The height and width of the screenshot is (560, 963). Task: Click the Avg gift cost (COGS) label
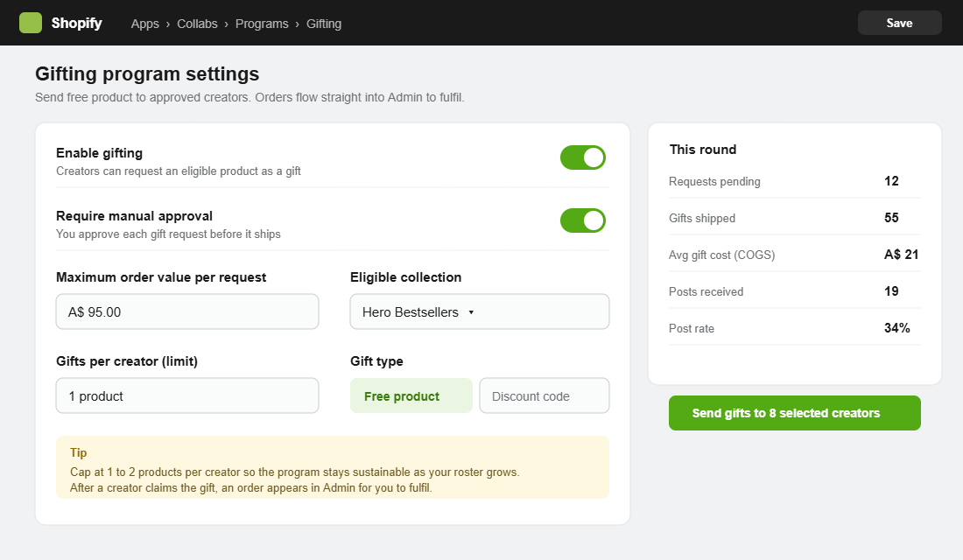coord(721,255)
